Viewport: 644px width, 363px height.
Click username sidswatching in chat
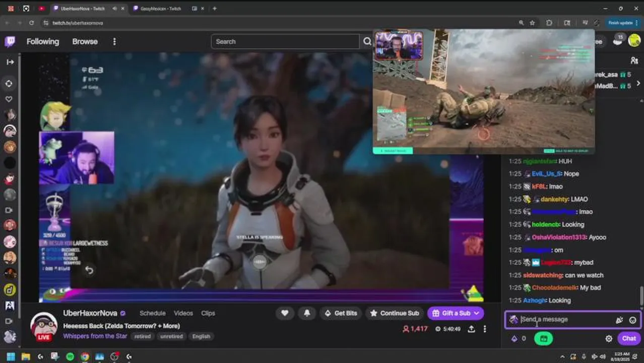click(542, 275)
